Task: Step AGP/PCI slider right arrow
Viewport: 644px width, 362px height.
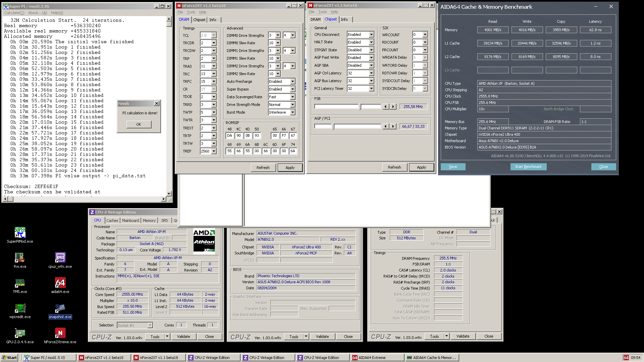Action: point(393,126)
